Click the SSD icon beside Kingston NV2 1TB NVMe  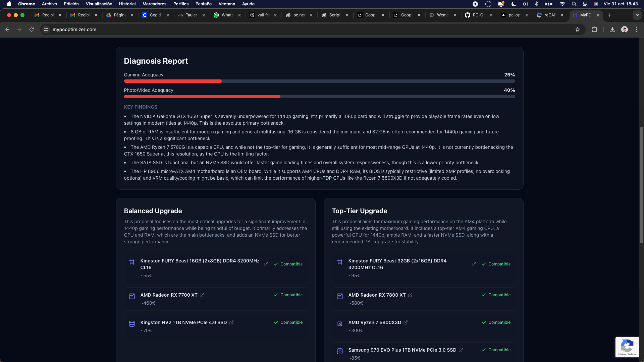pos(131,324)
